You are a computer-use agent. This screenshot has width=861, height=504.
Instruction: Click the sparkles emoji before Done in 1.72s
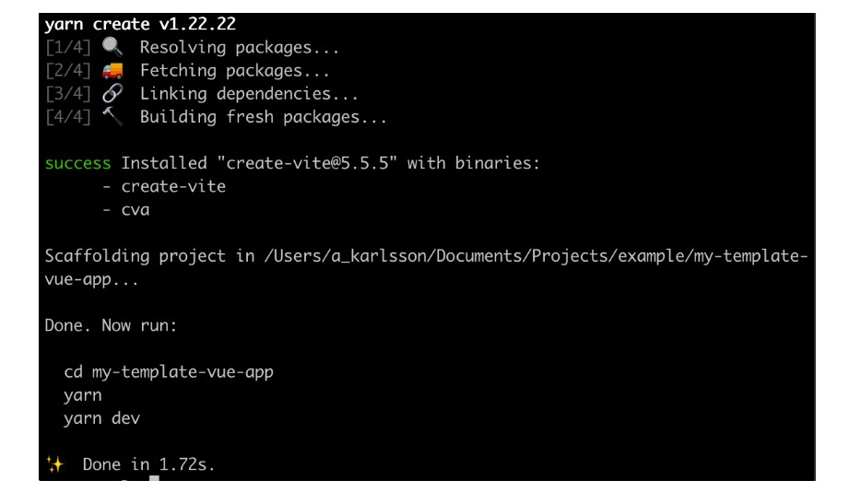click(x=53, y=465)
